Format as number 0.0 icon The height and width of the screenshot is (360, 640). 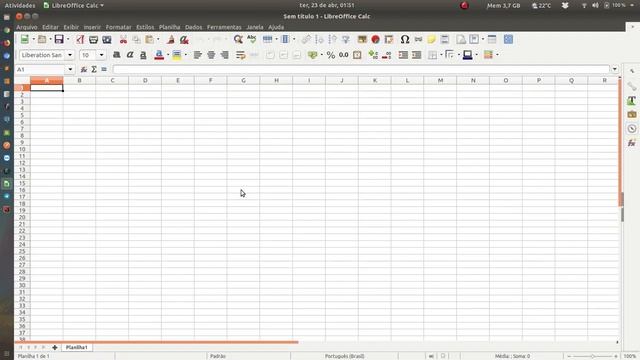point(344,55)
